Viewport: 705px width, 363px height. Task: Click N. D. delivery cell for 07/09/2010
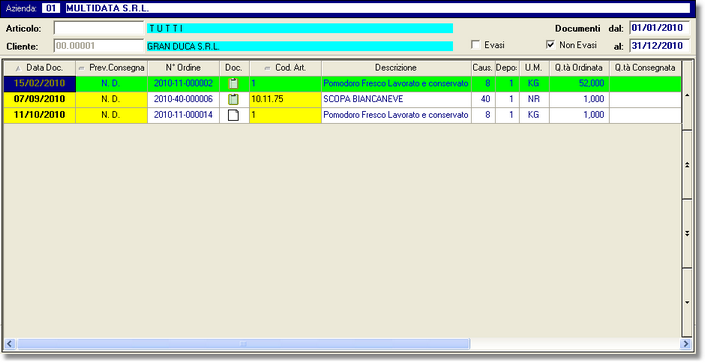(x=112, y=99)
